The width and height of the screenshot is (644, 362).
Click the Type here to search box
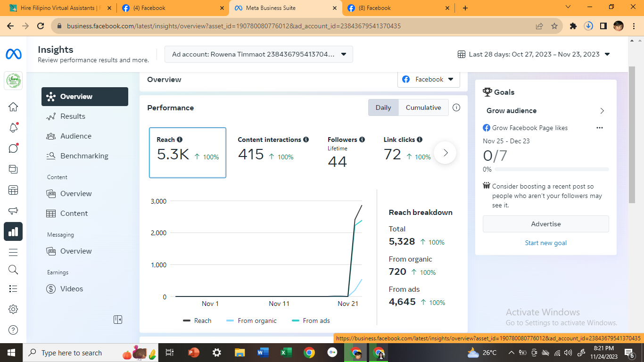coord(91,353)
